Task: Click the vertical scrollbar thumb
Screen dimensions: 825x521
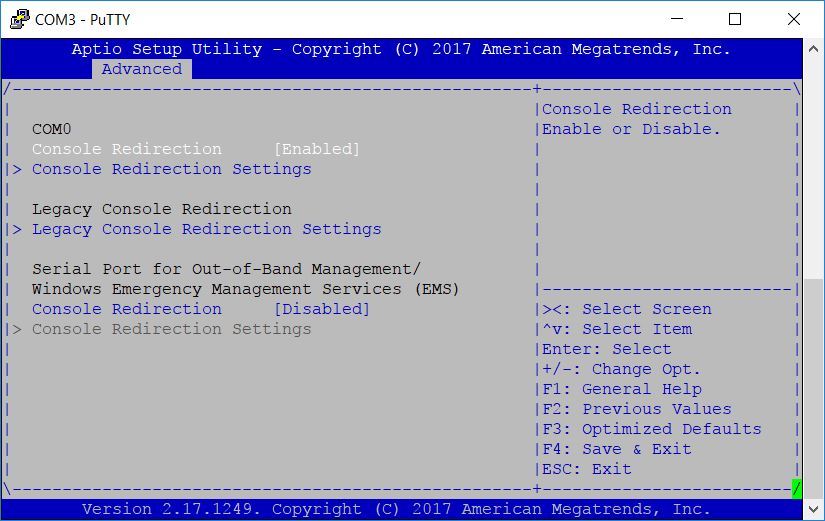Action: (x=813, y=389)
